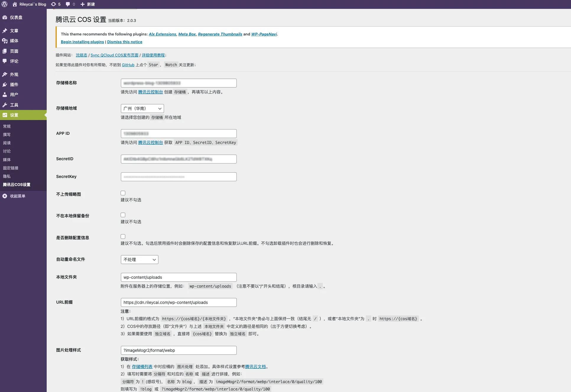Click the 用户 user icon

[5, 95]
